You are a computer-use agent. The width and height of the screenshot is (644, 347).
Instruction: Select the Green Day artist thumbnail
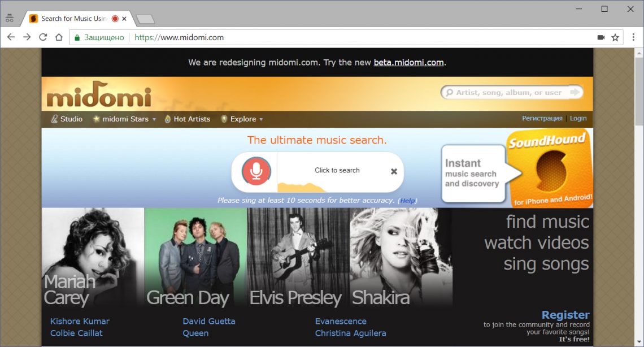[195, 257]
